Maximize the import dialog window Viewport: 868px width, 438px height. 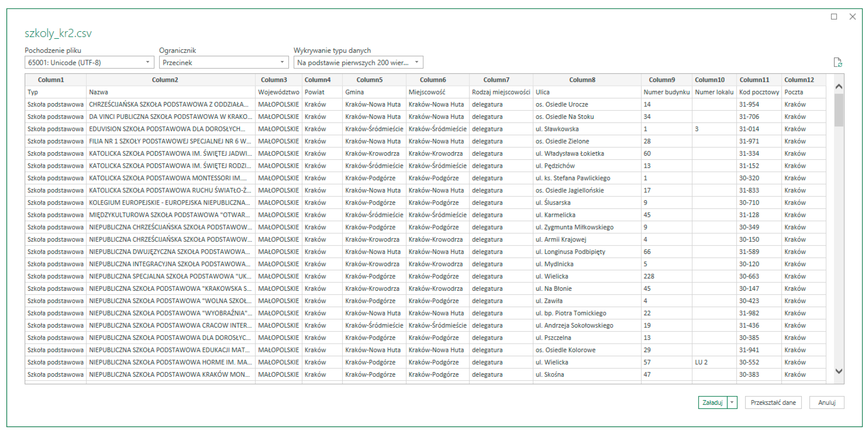(x=834, y=16)
